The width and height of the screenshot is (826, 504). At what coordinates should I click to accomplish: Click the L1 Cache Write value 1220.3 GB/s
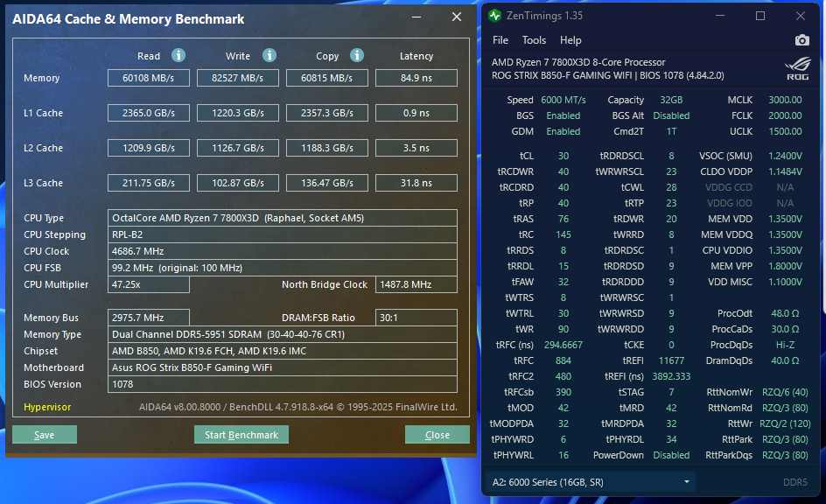click(238, 113)
